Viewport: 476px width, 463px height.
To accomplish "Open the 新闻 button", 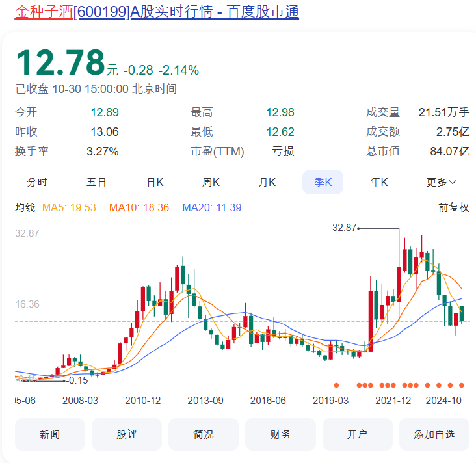I will tap(50, 434).
